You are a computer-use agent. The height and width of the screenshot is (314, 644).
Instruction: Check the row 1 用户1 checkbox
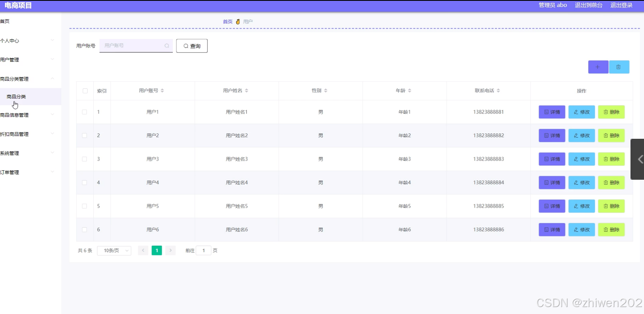(x=84, y=112)
